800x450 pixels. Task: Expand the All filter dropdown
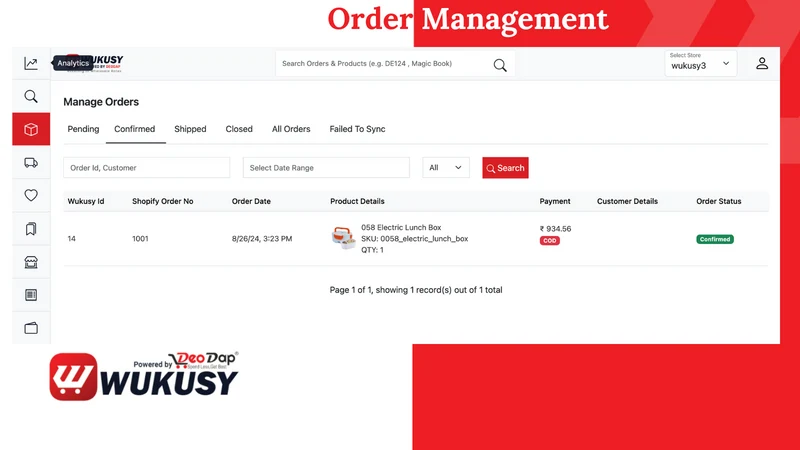[445, 168]
